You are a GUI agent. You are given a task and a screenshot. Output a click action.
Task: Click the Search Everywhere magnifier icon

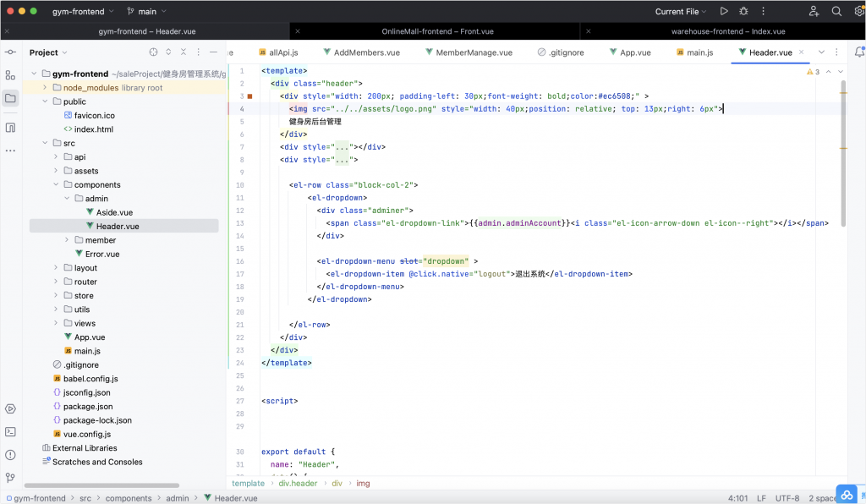836,12
